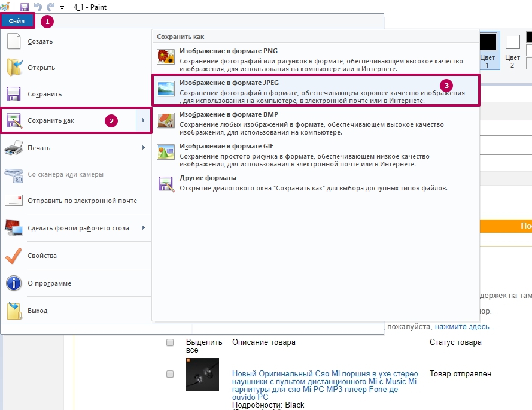The width and height of the screenshot is (532, 410).
Task: Expand the Сохранить как submenu arrow
Action: click(x=144, y=121)
